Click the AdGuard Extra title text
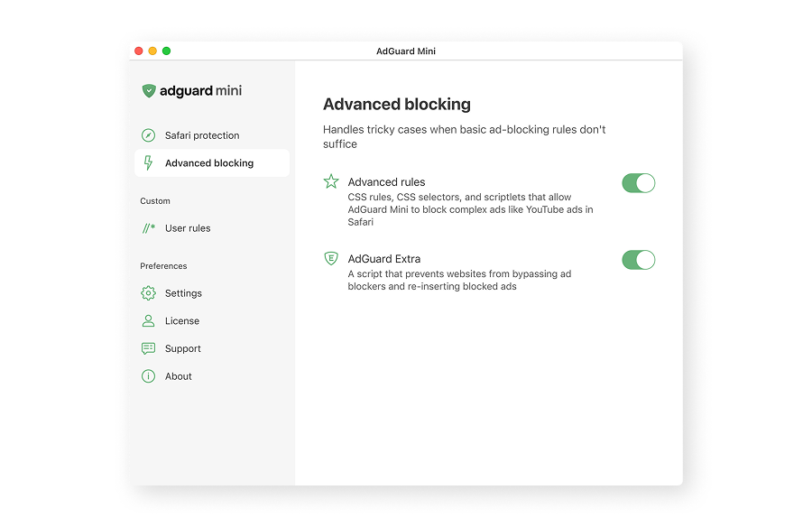 tap(384, 259)
